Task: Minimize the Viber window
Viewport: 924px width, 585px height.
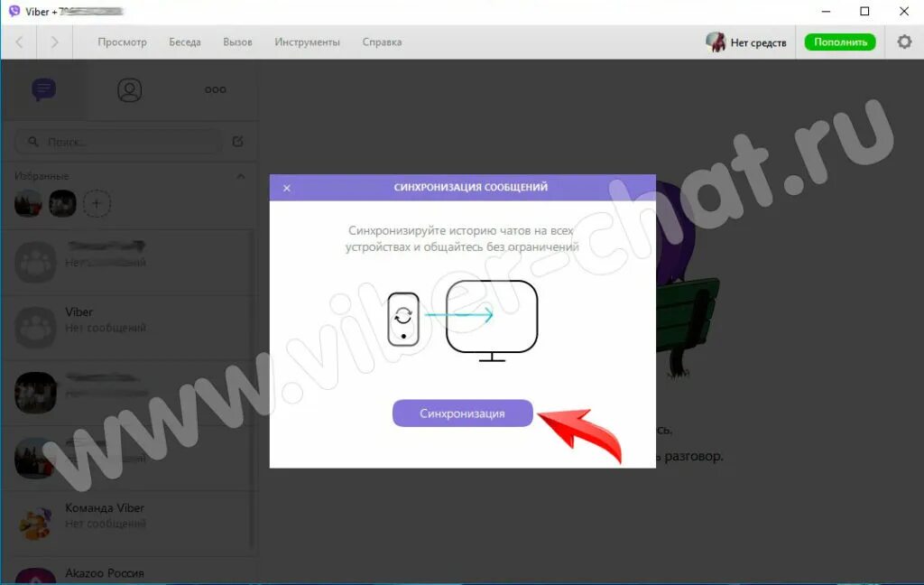Action: pos(826,11)
